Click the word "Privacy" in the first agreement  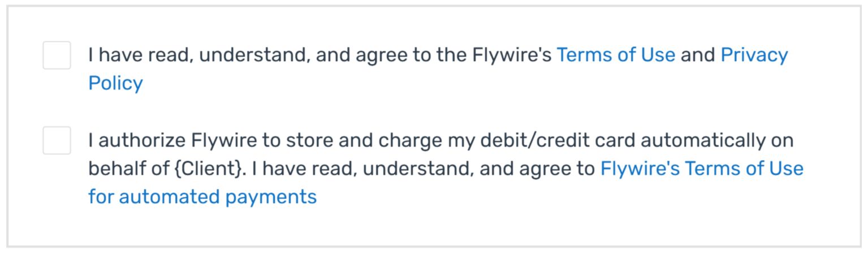tap(754, 55)
